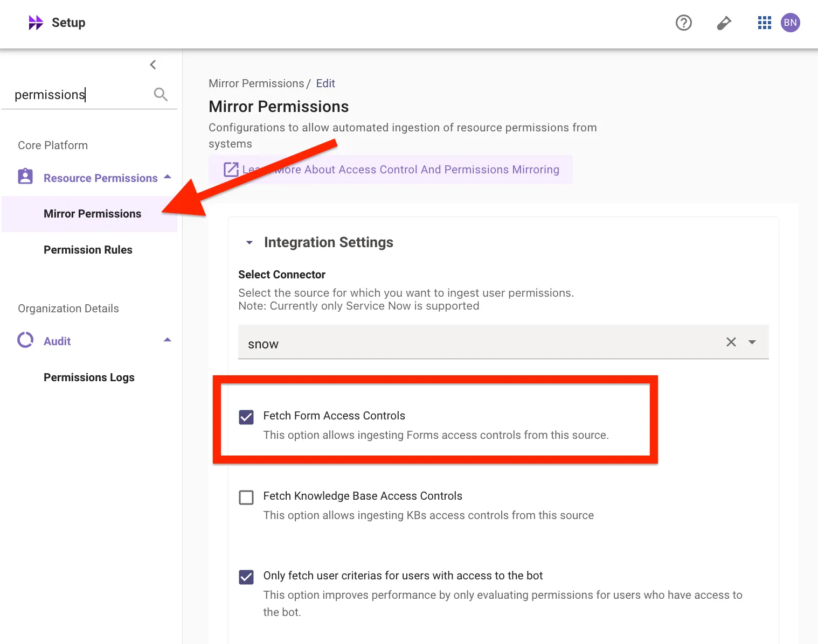Check Fetch Knowledge Base Access Controls
The width and height of the screenshot is (818, 644).
pyautogui.click(x=246, y=497)
